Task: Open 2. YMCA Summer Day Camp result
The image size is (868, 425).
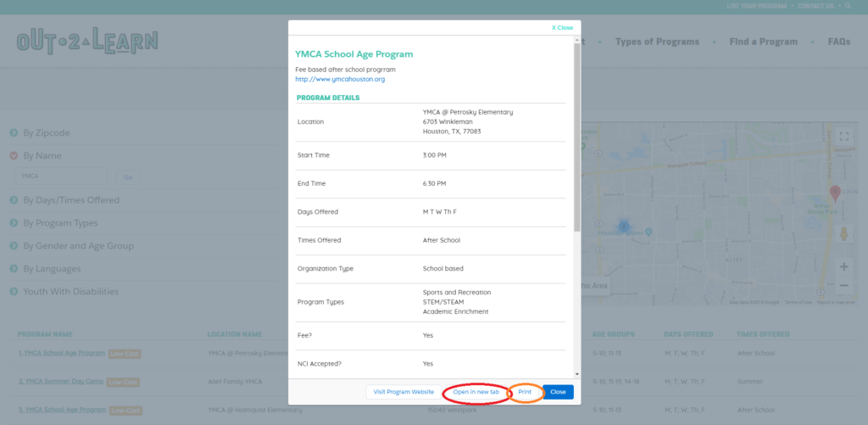Action: tap(60, 382)
